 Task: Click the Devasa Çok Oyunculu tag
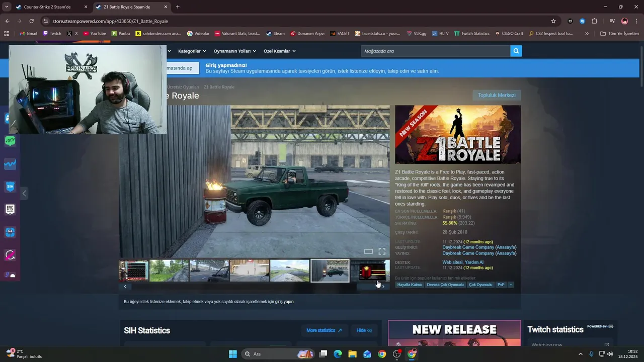click(x=445, y=285)
